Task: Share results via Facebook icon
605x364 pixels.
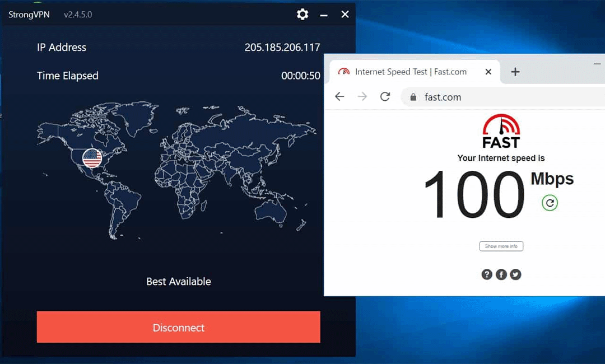Action: click(x=501, y=274)
